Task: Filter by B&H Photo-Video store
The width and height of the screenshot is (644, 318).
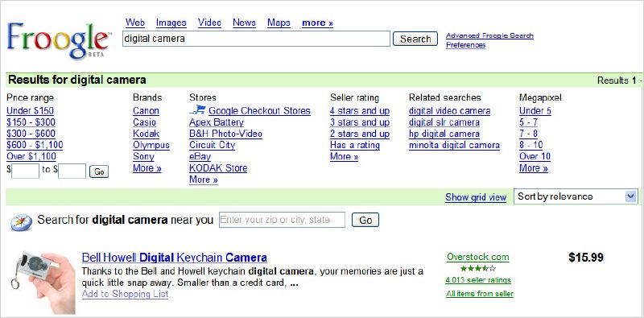Action: 226,134
